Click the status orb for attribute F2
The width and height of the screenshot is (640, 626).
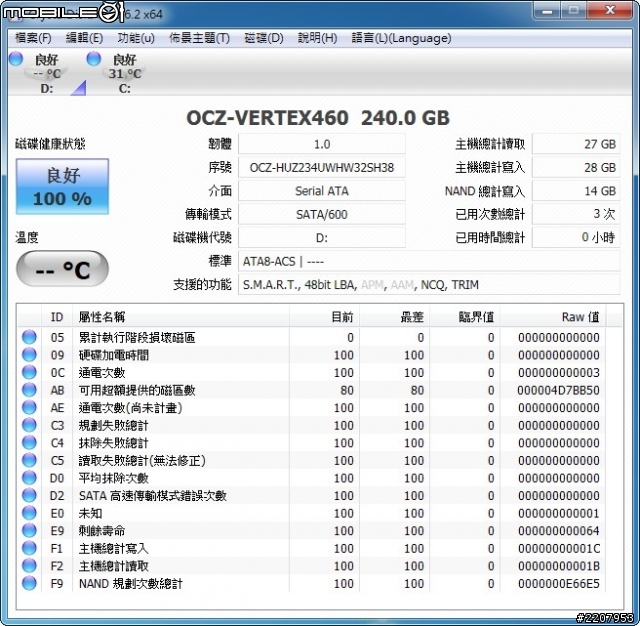tap(29, 565)
